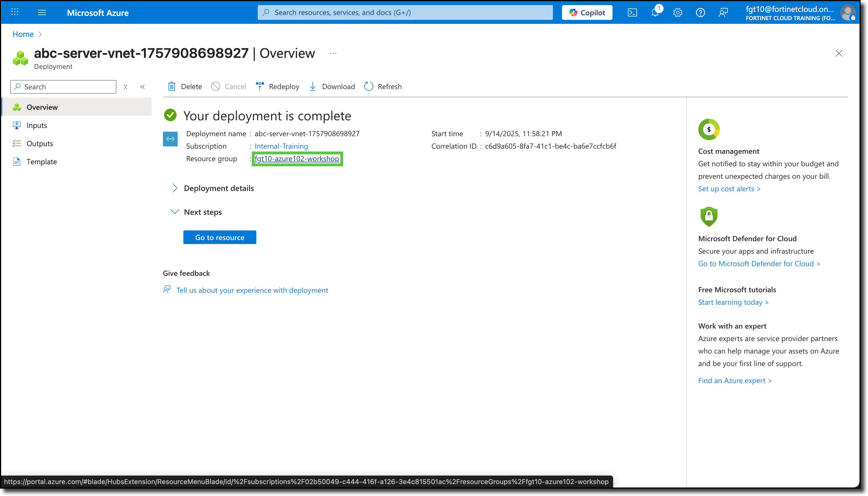Screen dimensions: 868x496
Task: Switch to the Template sidebar item
Action: click(41, 161)
